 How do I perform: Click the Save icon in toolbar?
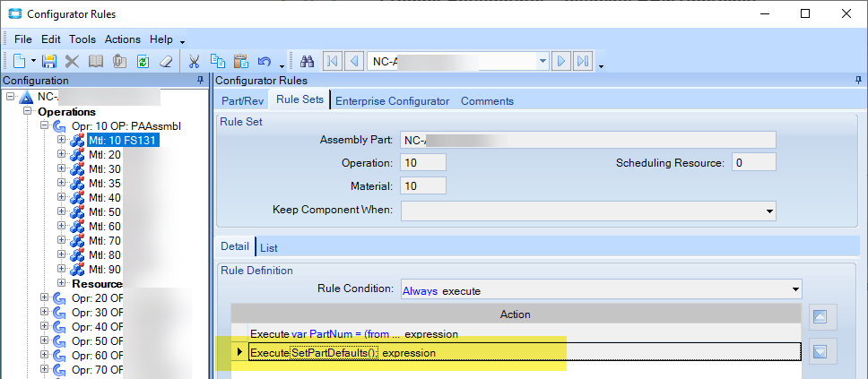tap(49, 61)
